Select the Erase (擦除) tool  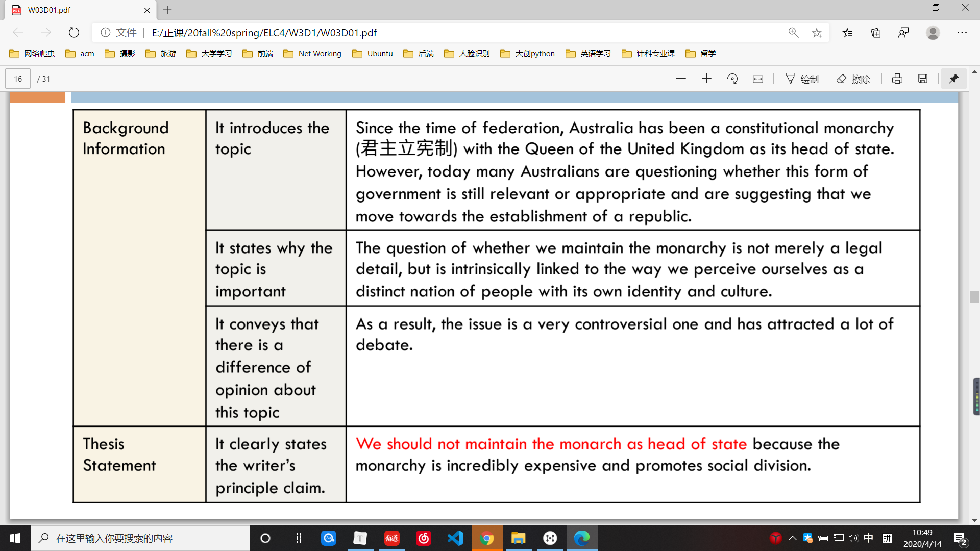(853, 79)
